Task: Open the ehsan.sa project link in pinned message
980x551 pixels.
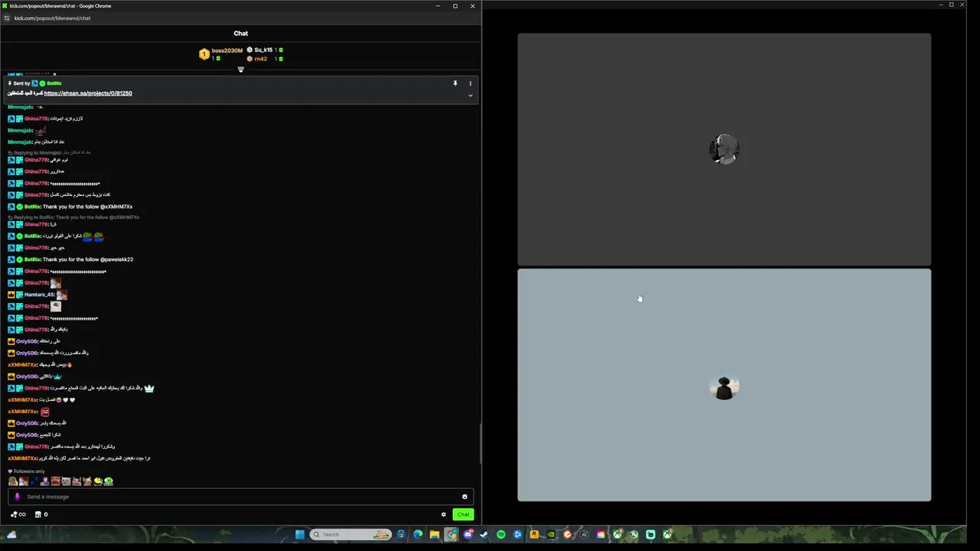Action: point(88,93)
